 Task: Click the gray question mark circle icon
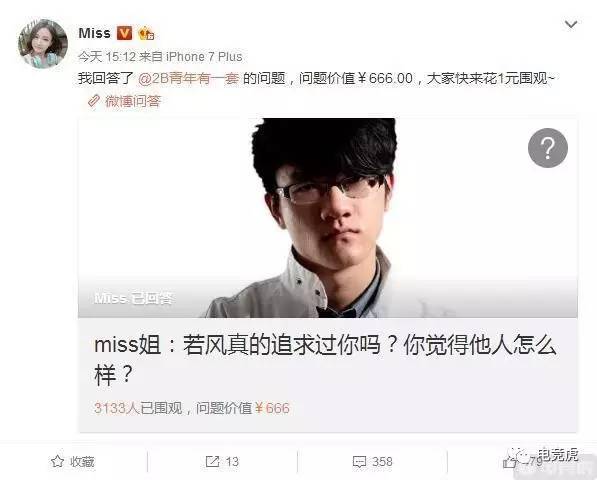pos(548,148)
